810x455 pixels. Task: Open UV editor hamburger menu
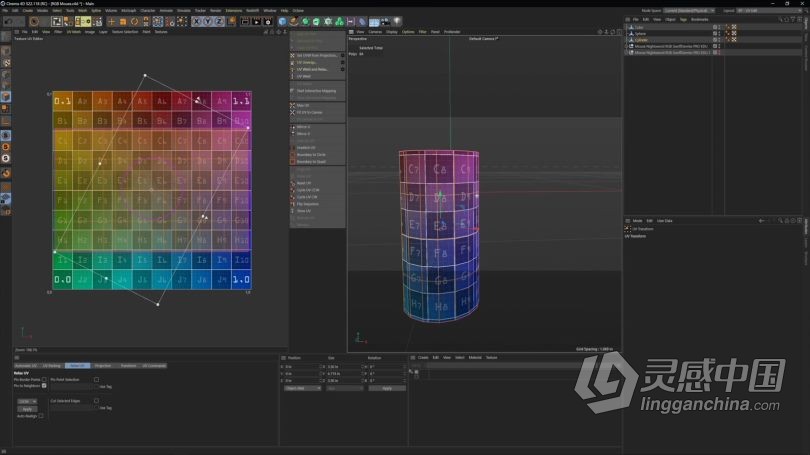click(17, 32)
